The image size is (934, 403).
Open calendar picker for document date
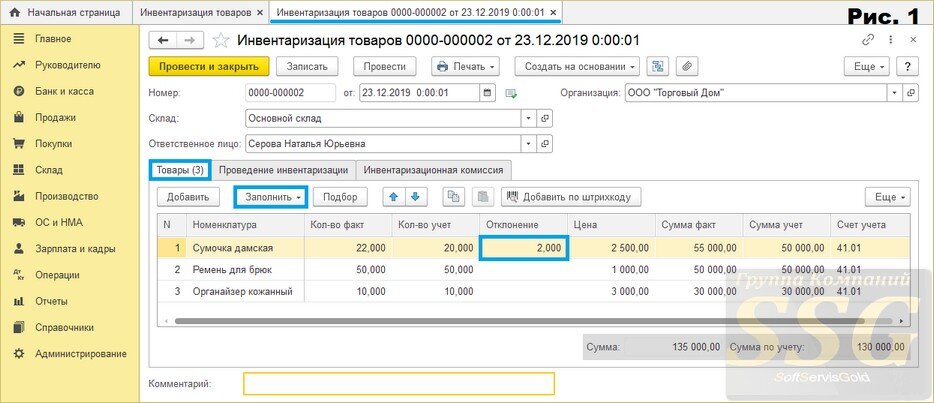click(x=488, y=93)
